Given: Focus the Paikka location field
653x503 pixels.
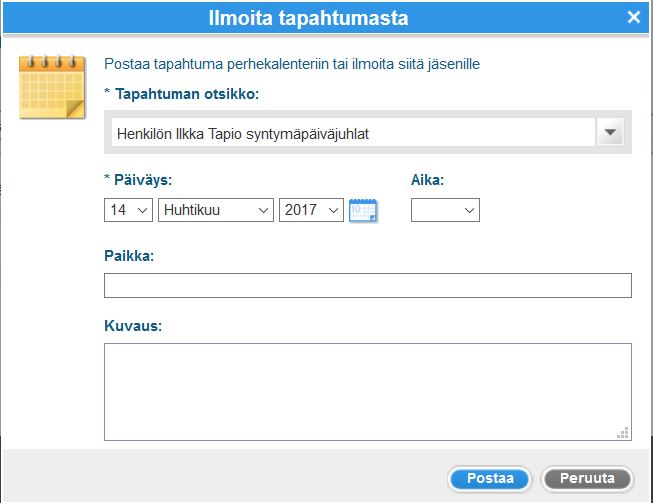Looking at the screenshot, I should (368, 286).
